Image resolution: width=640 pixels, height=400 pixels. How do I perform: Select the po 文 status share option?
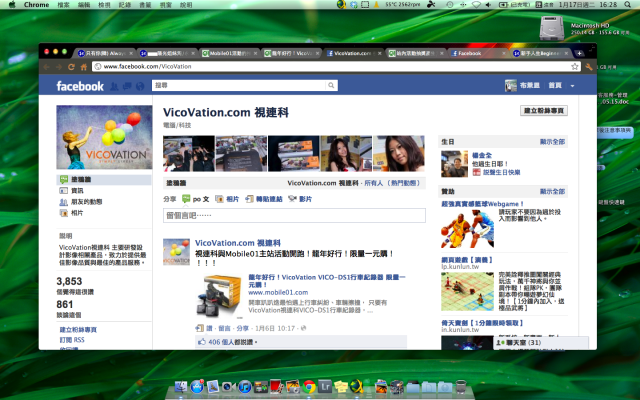[196, 199]
